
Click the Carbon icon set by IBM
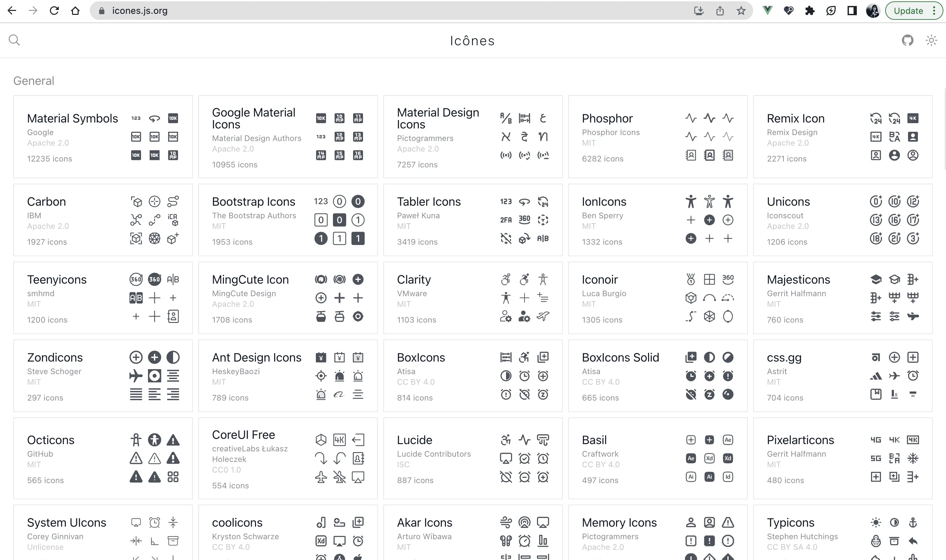[103, 220]
